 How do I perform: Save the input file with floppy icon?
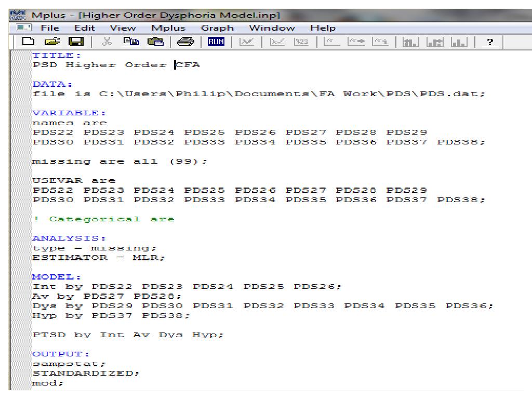[76, 42]
